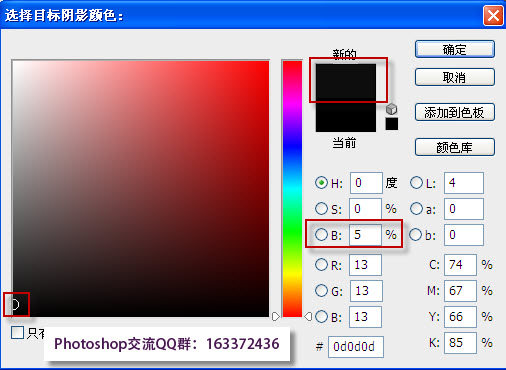This screenshot has width=506, height=370.
Task: Open the 颜色库 color libraries
Action: pos(455,147)
